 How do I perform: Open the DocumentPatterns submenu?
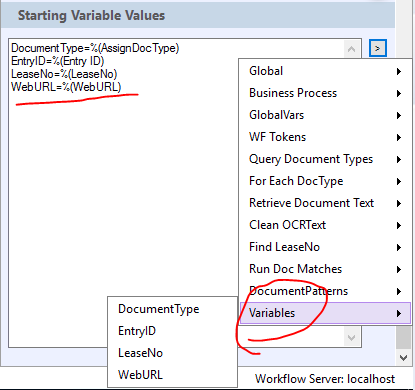pos(325,291)
